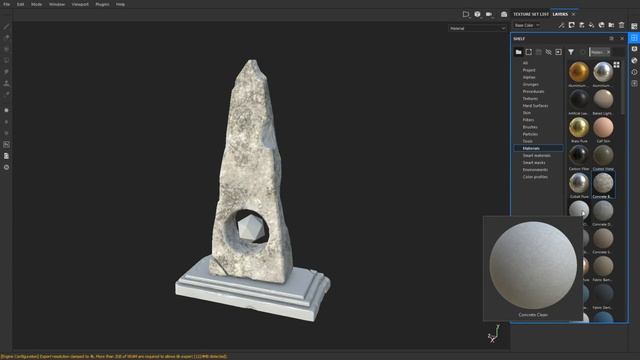Select Smart masks category in shelf
640x360 pixels.
pyautogui.click(x=534, y=162)
